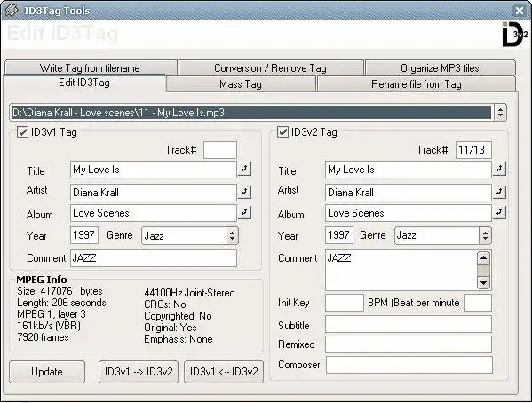Click the ID3Tag Tools title bar app icon
This screenshot has width=532, height=403.
12,10
